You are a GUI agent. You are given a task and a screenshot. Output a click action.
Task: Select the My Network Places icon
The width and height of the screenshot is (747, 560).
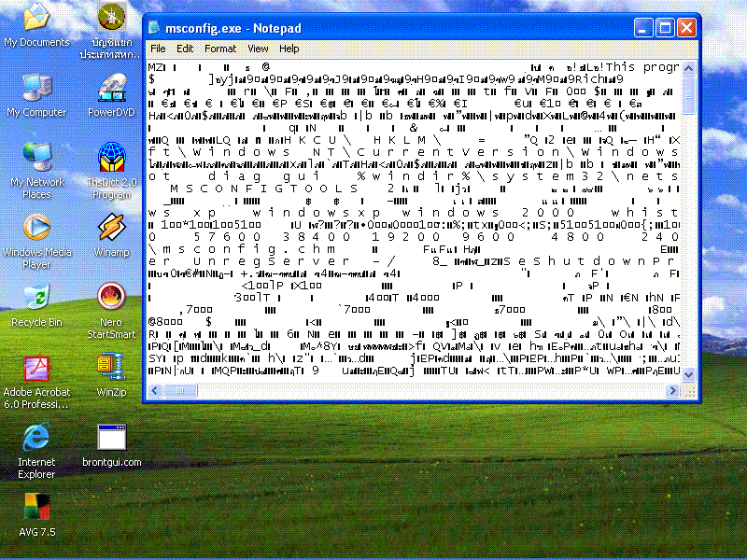[36, 171]
